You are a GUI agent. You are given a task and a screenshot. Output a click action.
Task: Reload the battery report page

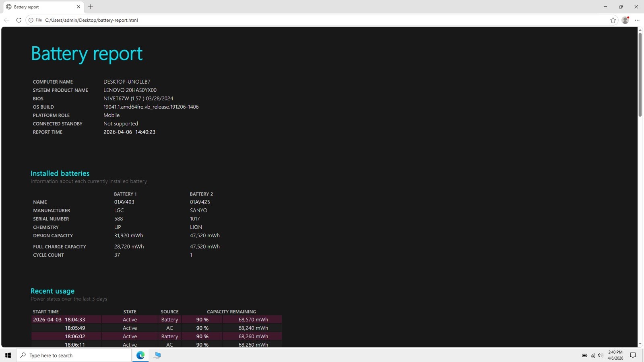click(19, 20)
